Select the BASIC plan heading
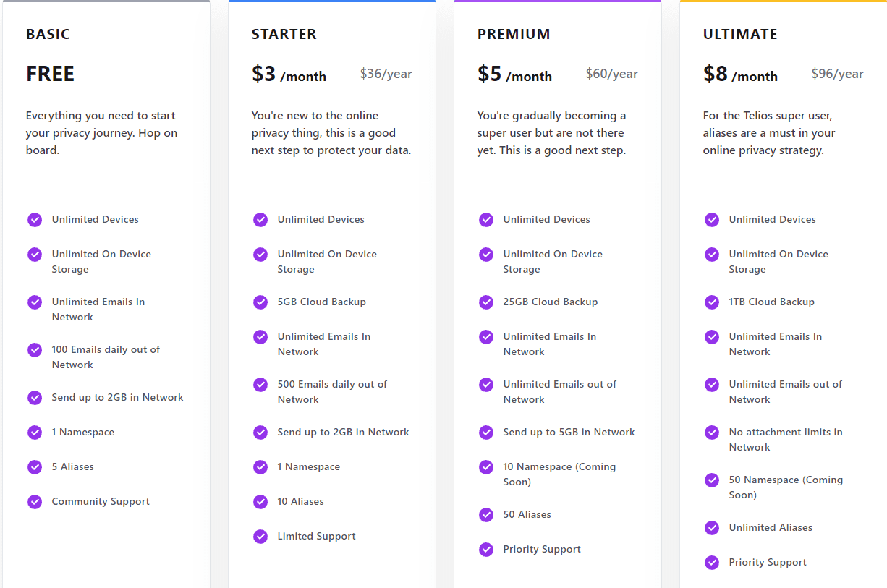The image size is (887, 588). point(48,34)
